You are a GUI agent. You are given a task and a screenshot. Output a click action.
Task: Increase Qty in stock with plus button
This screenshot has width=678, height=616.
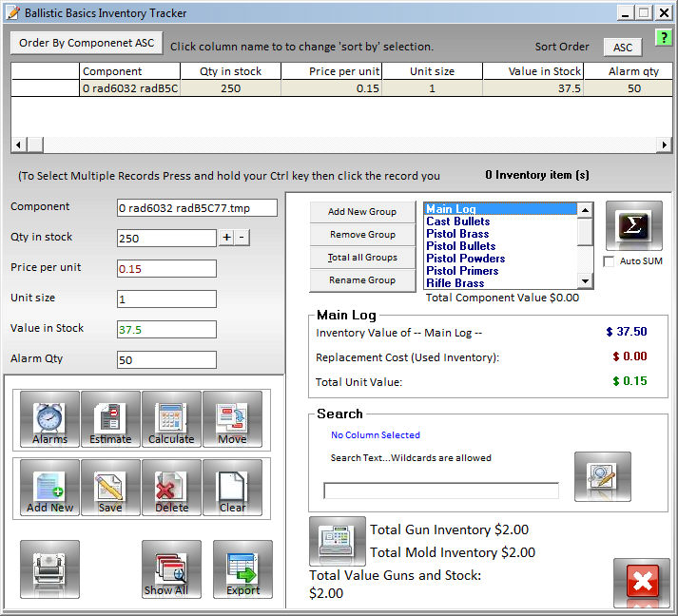point(226,238)
